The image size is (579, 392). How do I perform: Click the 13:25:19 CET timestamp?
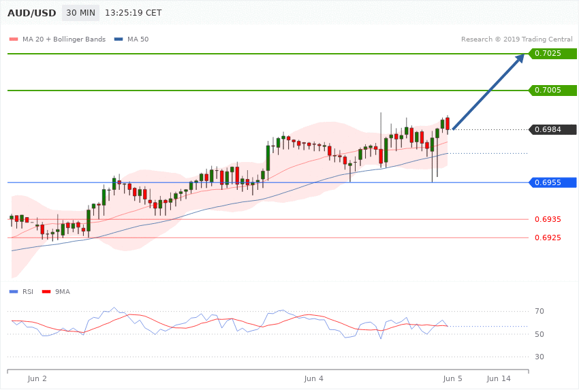(x=134, y=13)
